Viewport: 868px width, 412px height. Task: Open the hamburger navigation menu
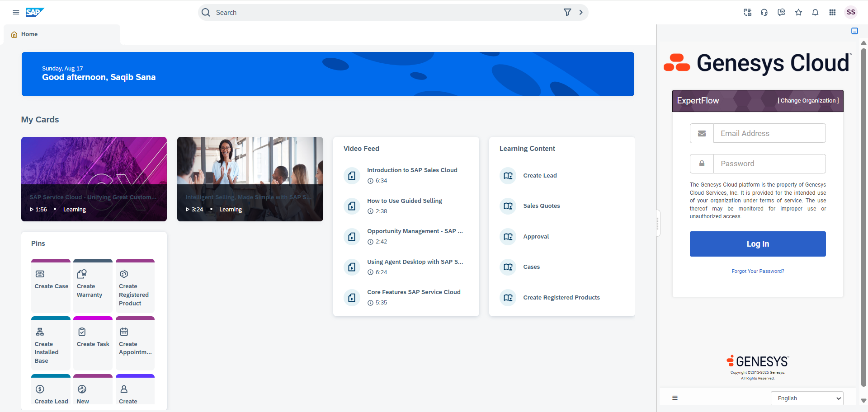pyautogui.click(x=16, y=12)
